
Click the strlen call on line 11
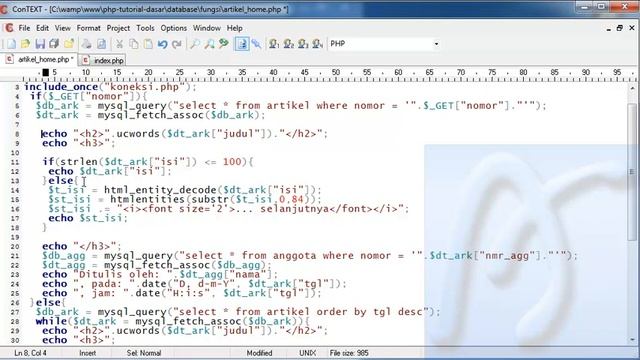78,162
